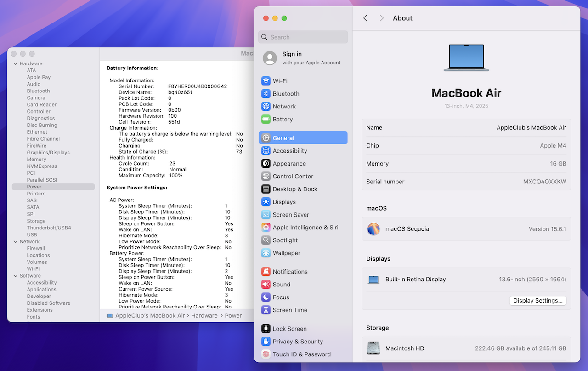This screenshot has height=371, width=588.
Task: Click the Sign in Apple Account avatar
Action: click(270, 58)
